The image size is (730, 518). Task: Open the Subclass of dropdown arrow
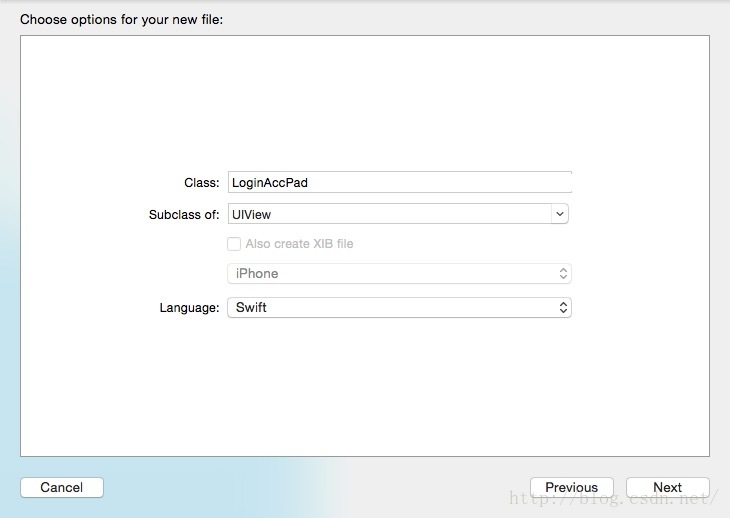560,214
